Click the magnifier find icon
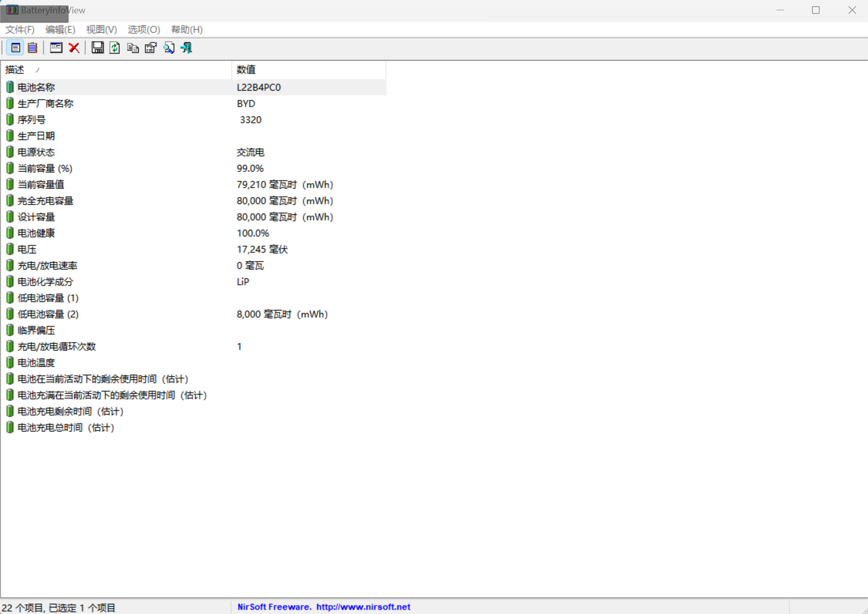Viewport: 868px width, 614px height. point(169,48)
